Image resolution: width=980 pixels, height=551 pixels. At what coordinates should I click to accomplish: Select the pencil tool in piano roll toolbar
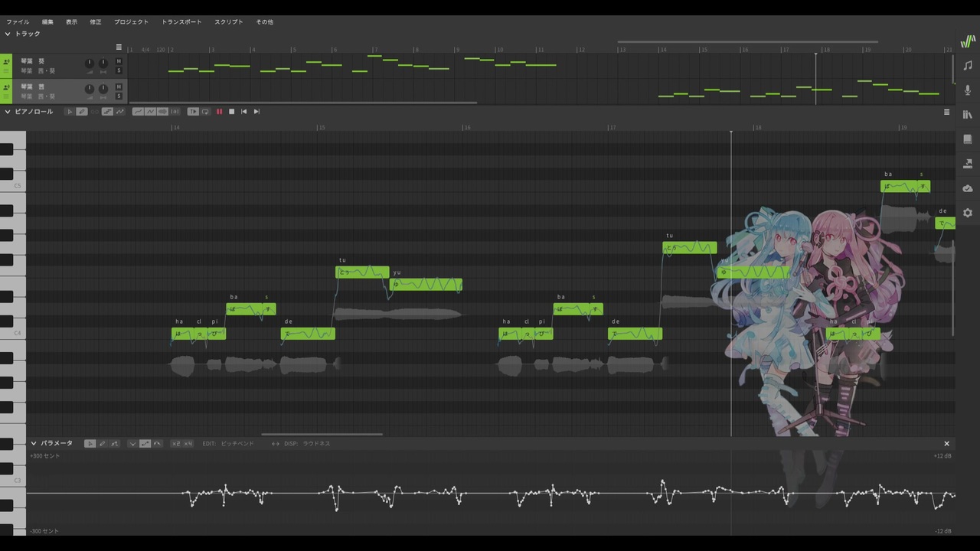pyautogui.click(x=82, y=112)
